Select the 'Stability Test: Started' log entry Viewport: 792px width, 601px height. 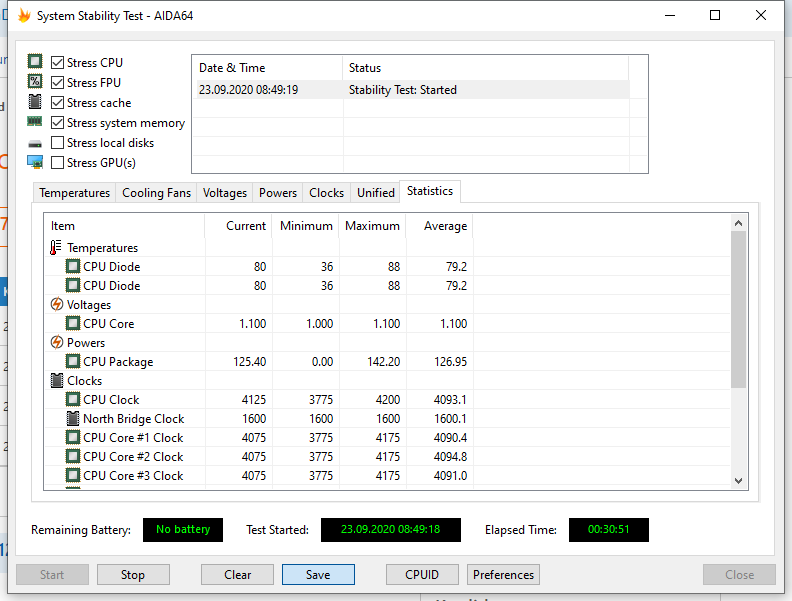coord(403,90)
